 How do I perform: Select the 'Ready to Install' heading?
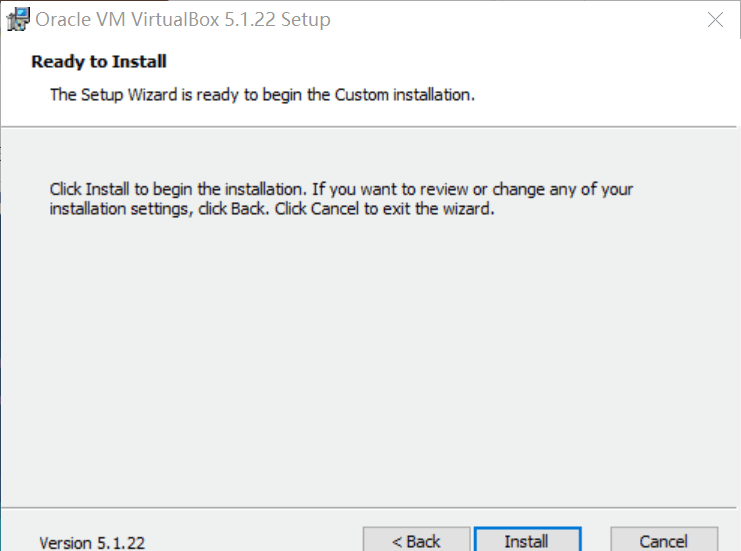click(99, 62)
